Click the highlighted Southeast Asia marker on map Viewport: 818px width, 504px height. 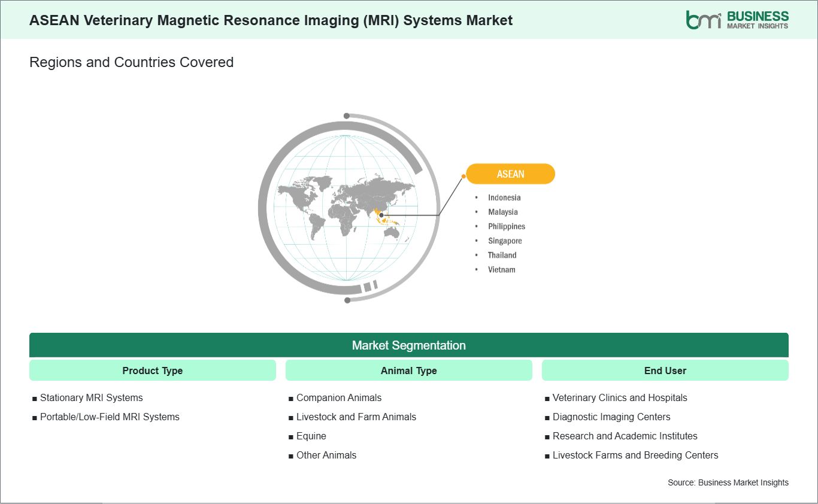coord(381,215)
